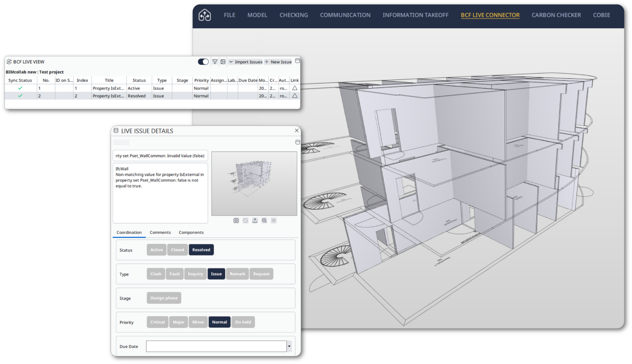Click the panel icon at BCF Live View's corner
This screenshot has width=632, height=364.
pyautogui.click(x=298, y=61)
